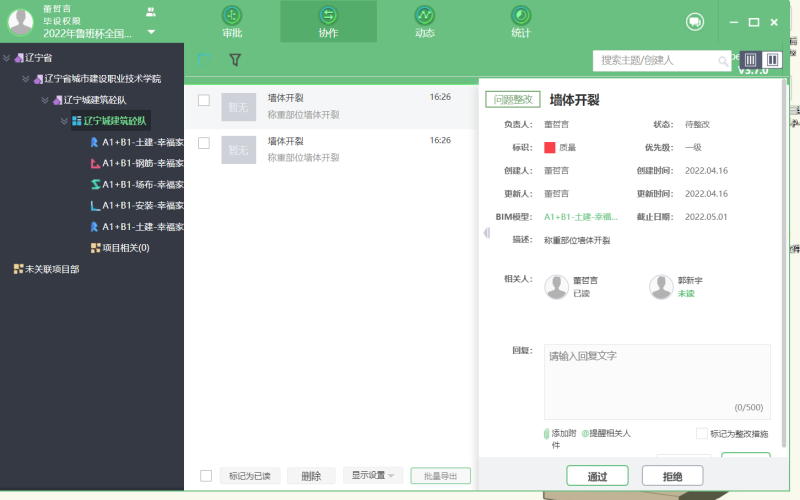Click 郭新宇's avatar under 相关人

[661, 287]
